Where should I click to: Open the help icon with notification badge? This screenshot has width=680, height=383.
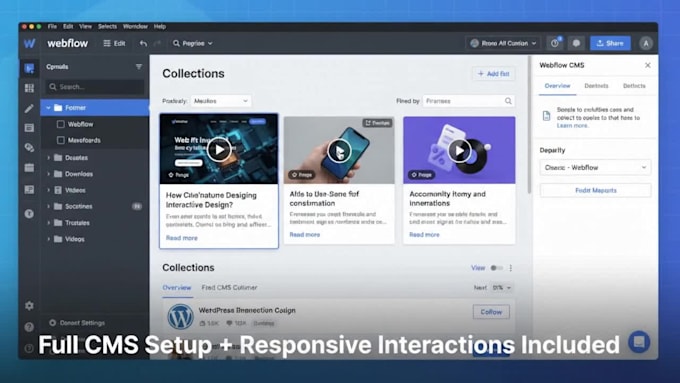[x=555, y=43]
